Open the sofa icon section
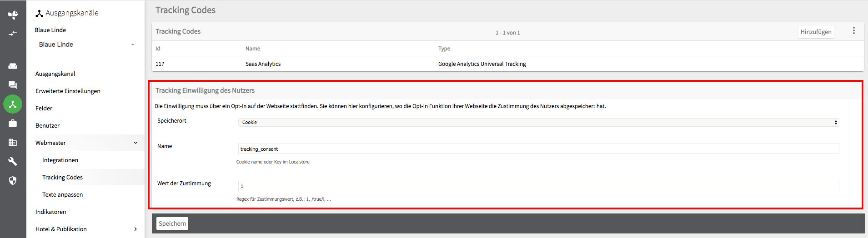The image size is (868, 238). [x=13, y=66]
